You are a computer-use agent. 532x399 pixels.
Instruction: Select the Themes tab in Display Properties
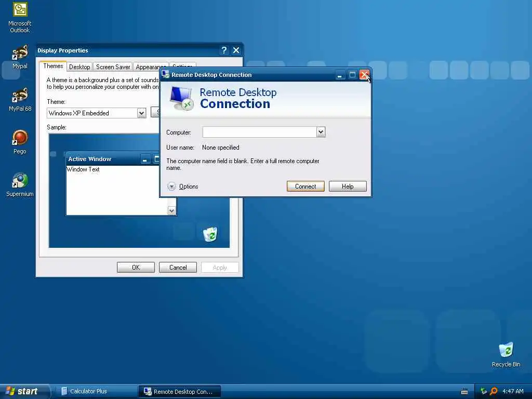pos(53,66)
